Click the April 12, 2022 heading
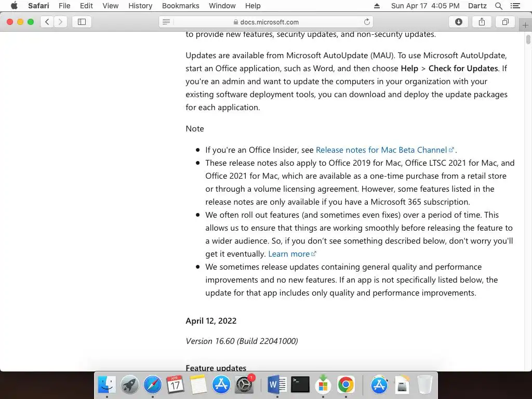The image size is (532, 399). click(211, 321)
